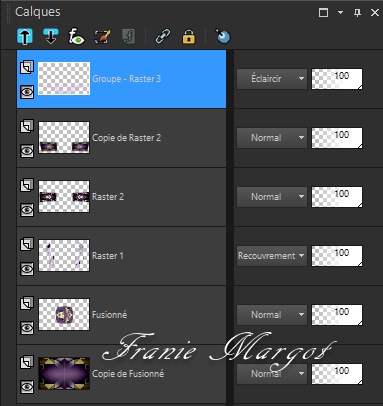Click the highlight icon on Raster 1 layer
This screenshot has height=406, width=383.
(27, 244)
